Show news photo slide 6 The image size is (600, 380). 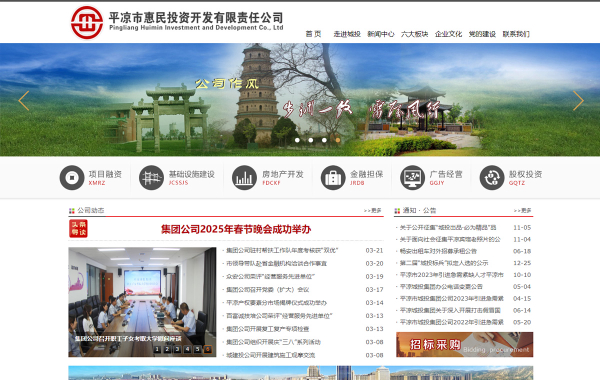pos(207,349)
